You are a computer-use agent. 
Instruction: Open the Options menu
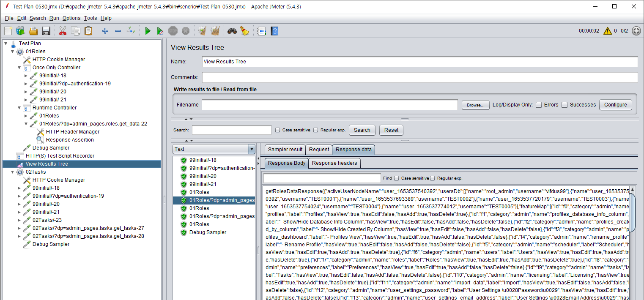click(71, 18)
